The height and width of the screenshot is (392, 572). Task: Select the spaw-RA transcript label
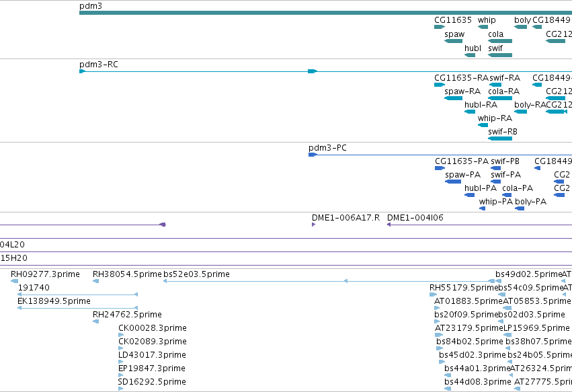pyautogui.click(x=462, y=91)
